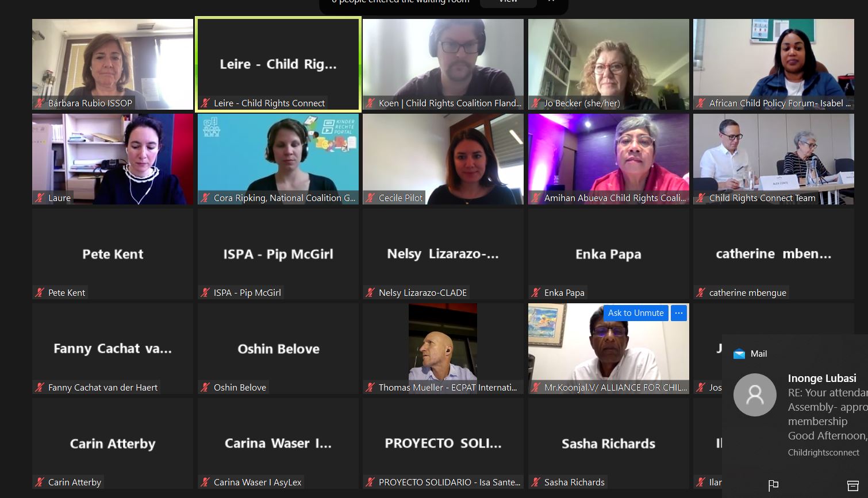Image resolution: width=868 pixels, height=498 pixels.
Task: Select Thomas Mueller's video tile
Action: [x=443, y=349]
